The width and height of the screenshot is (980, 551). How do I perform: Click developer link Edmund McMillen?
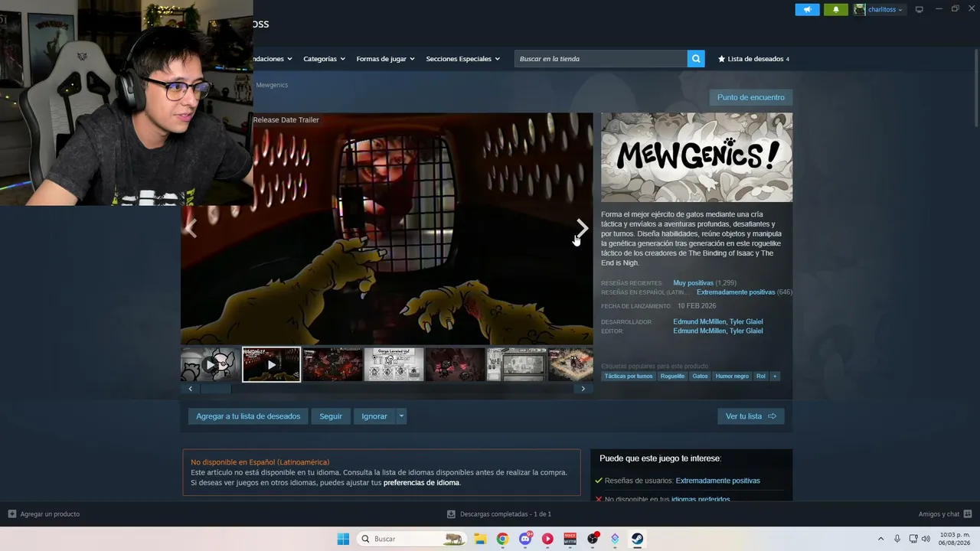click(700, 322)
